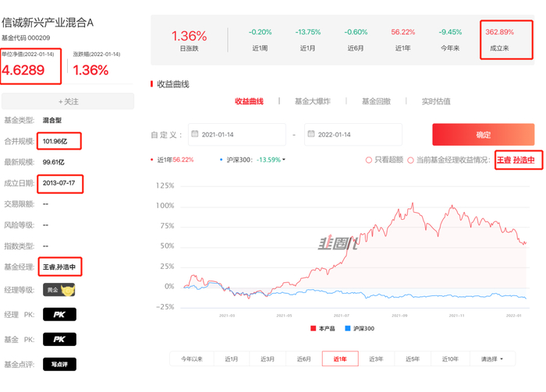This screenshot has height=392, width=546.
Task: Click the 最新规模 value 99.61亿
Action: point(53,162)
